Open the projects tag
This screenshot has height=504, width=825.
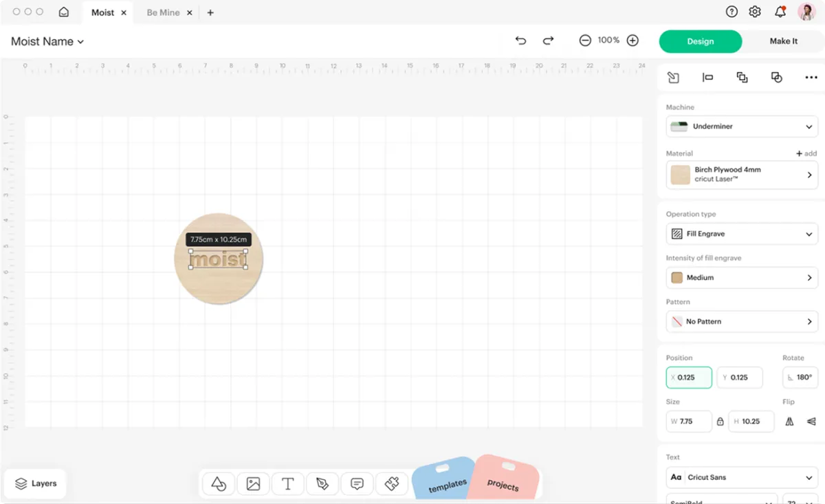503,478
